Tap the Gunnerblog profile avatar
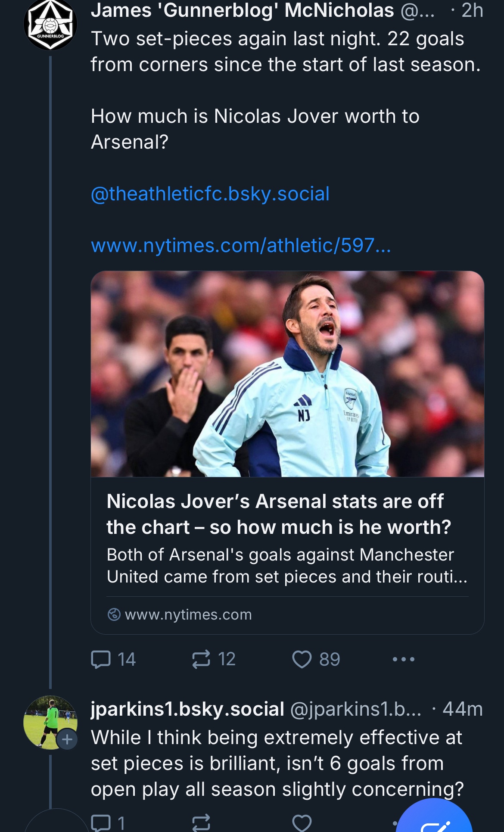This screenshot has height=832, width=504. pyautogui.click(x=50, y=25)
